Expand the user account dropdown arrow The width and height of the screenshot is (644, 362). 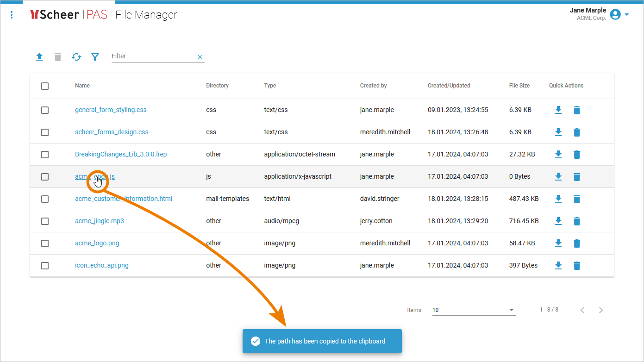pos(627,14)
